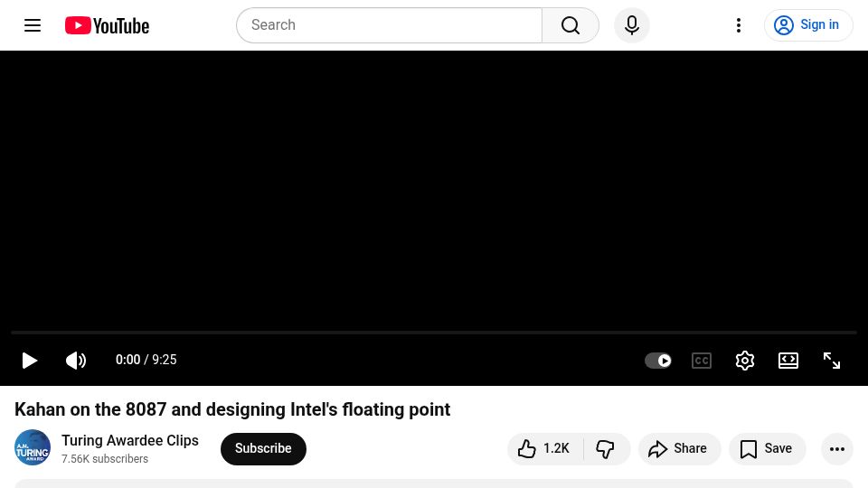Save video to playlist
The height and width of the screenshot is (488, 868).
click(768, 449)
